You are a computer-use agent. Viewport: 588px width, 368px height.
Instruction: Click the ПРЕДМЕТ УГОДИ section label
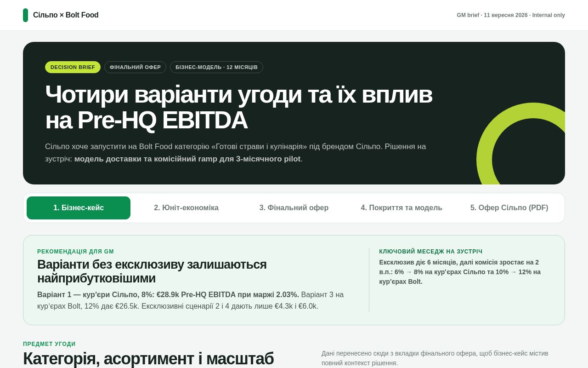[49, 344]
